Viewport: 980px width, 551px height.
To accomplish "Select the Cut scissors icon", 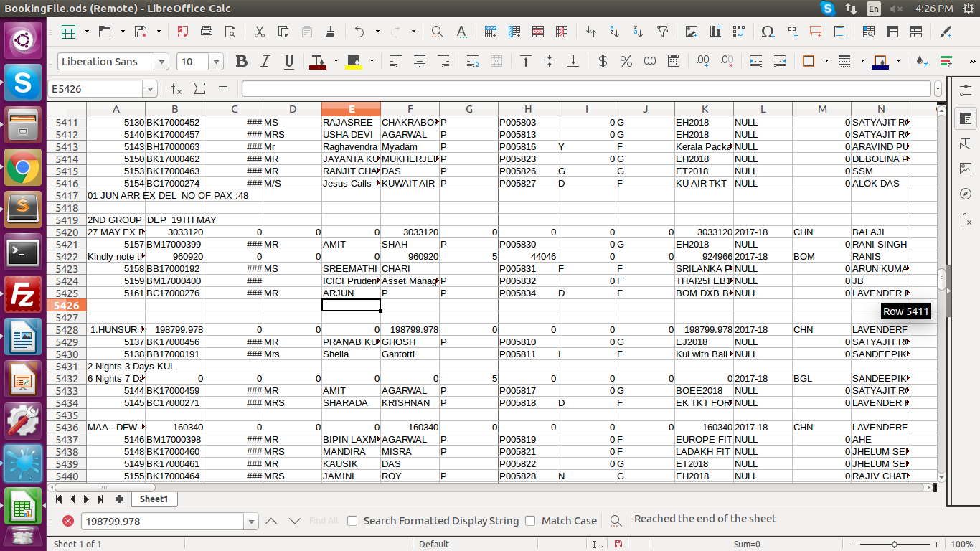I will pyautogui.click(x=260, y=32).
